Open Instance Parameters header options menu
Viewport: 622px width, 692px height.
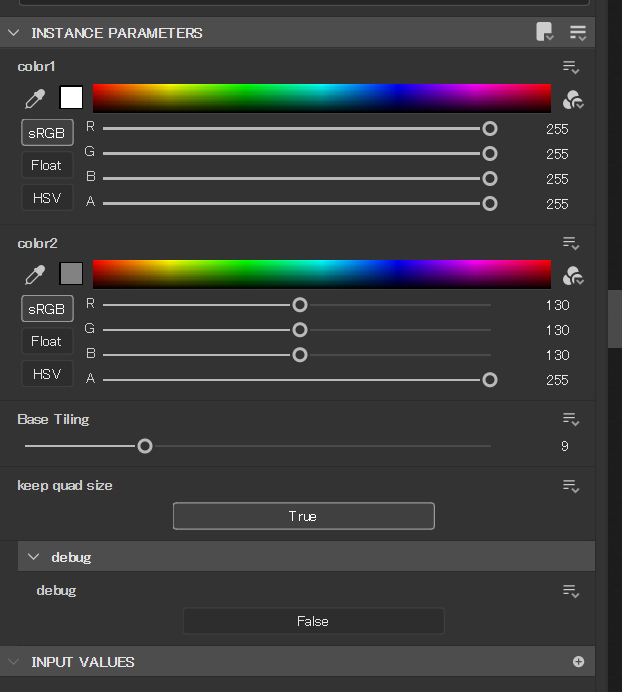point(578,32)
